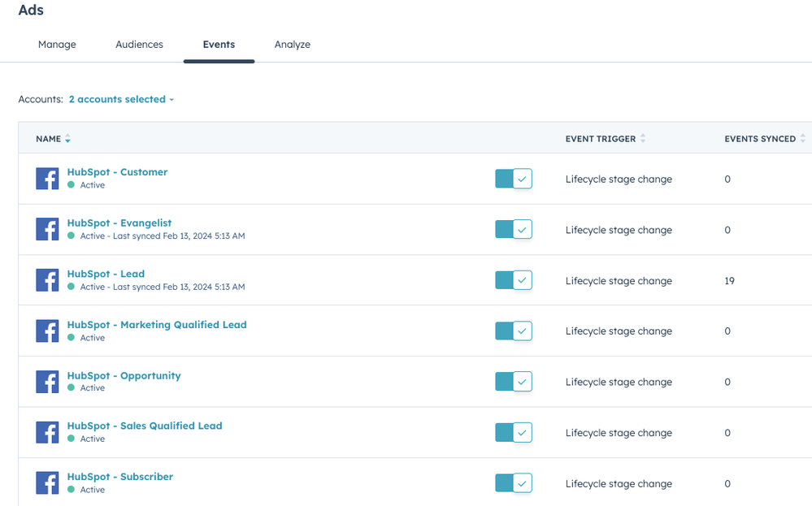Switch to the Manage tab
Viewport: 812px width, 506px height.
point(57,45)
